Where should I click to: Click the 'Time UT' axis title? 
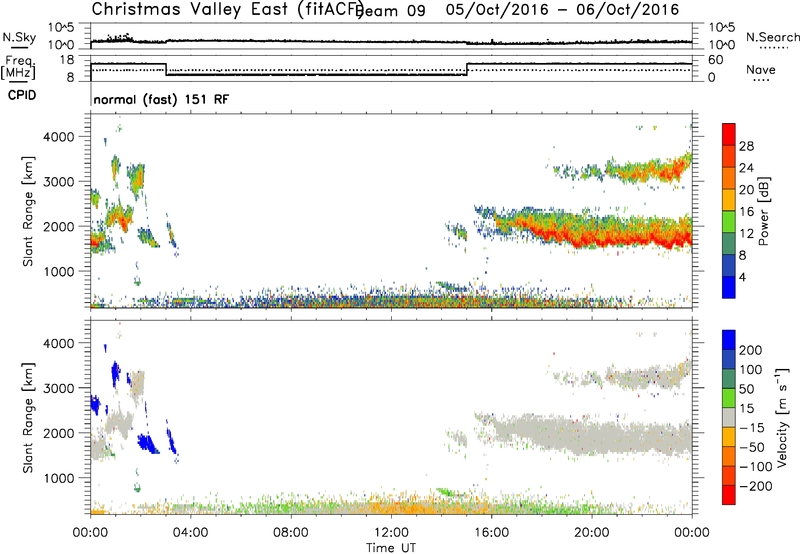[x=391, y=548]
